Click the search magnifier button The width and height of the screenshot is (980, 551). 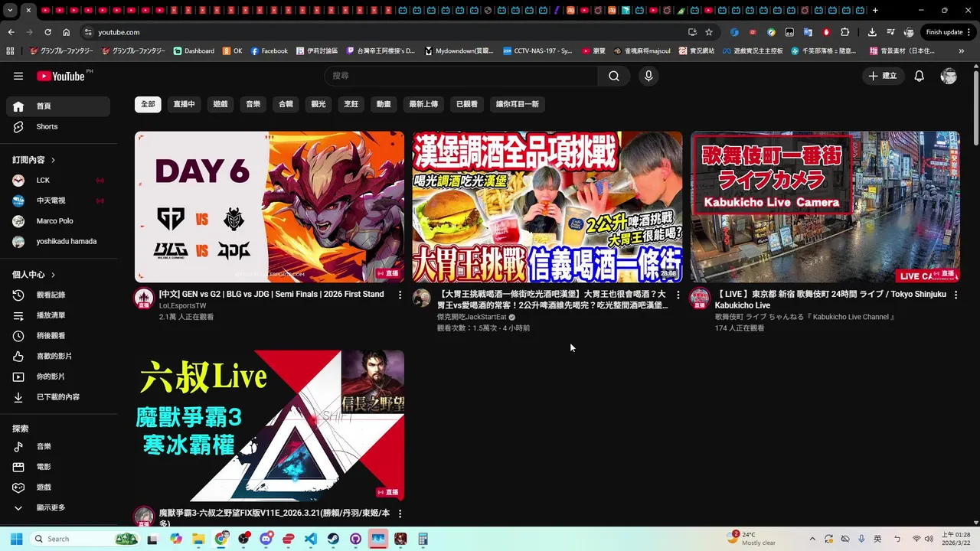tap(614, 76)
